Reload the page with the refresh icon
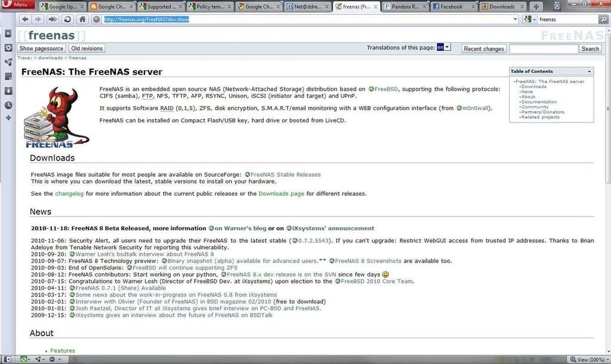This screenshot has height=364, width=611. pyautogui.click(x=67, y=19)
